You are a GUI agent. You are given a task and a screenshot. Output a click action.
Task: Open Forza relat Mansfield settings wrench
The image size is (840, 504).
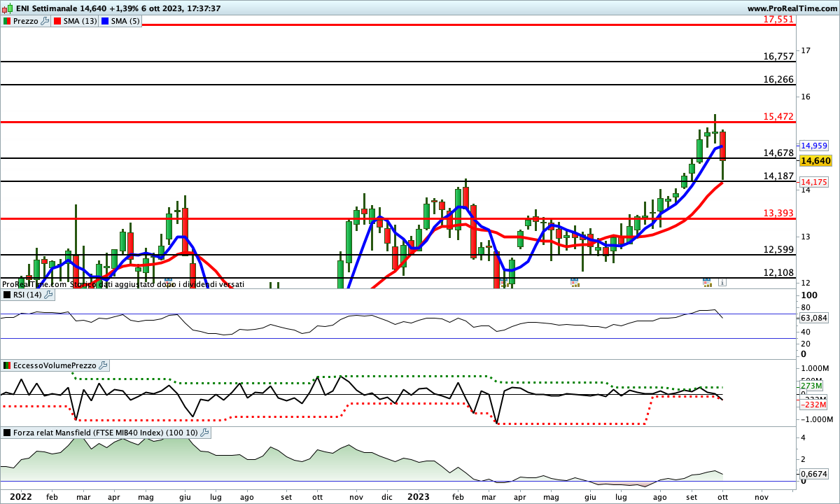204,433
